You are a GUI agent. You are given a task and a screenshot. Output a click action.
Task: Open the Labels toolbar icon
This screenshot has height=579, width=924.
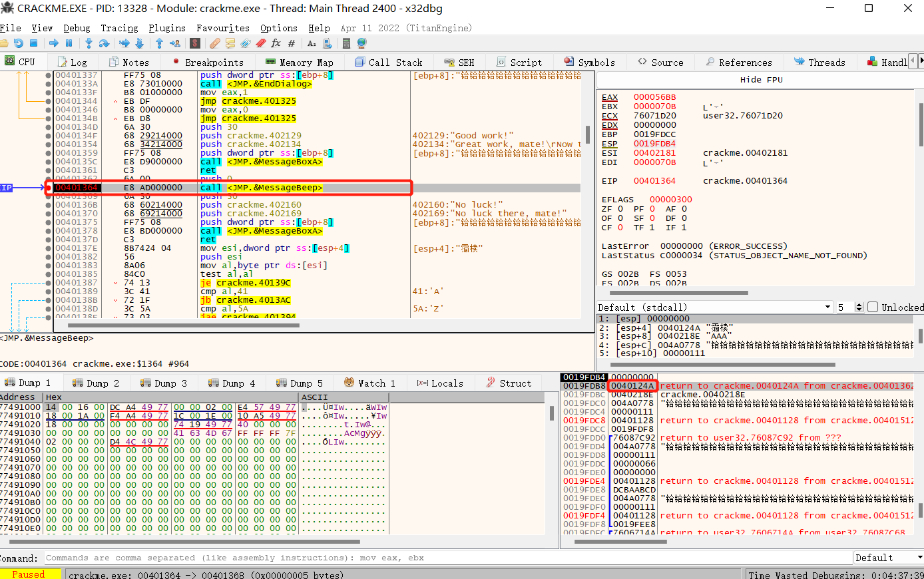point(246,43)
